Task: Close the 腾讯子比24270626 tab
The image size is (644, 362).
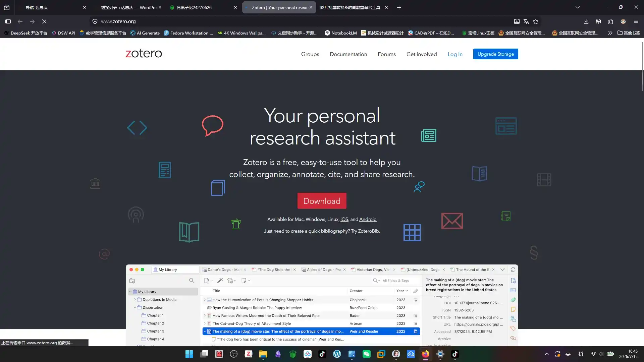Action: click(235, 7)
